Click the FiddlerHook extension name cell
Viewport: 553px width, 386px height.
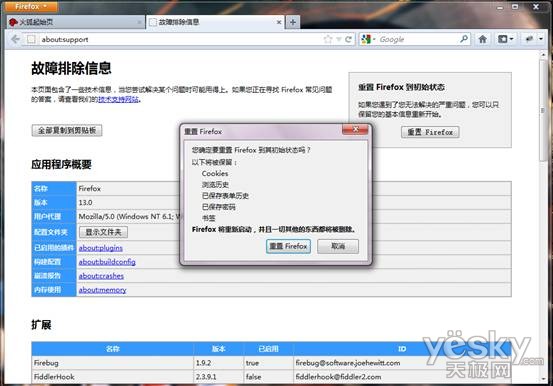pos(113,377)
